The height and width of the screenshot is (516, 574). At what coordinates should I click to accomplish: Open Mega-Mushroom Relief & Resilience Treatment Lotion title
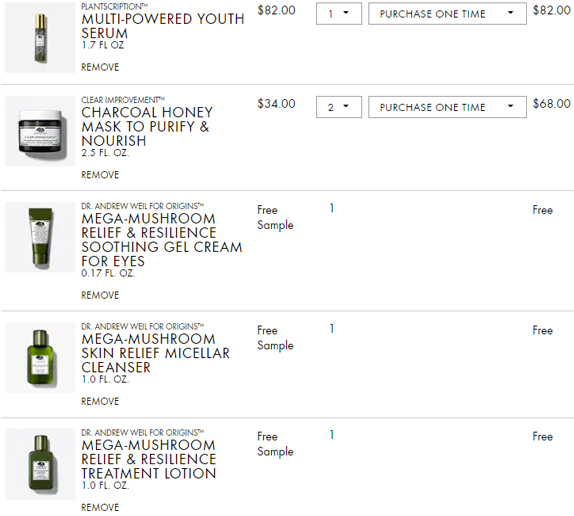coord(149,459)
